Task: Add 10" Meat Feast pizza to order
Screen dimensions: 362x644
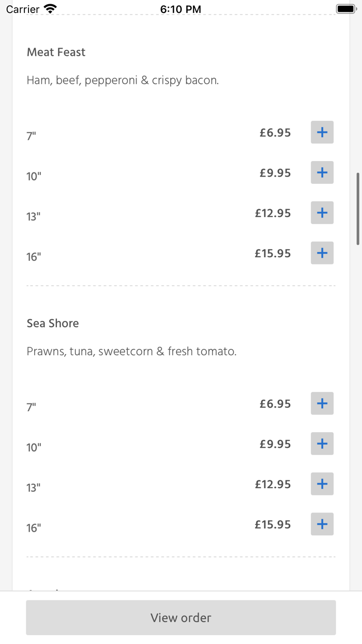Action: pos(322,172)
